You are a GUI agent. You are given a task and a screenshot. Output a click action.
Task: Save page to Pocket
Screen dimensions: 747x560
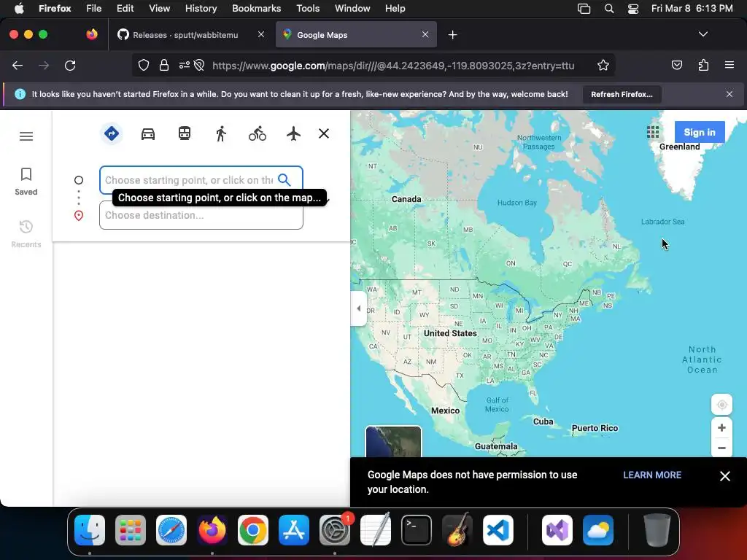pyautogui.click(x=676, y=65)
